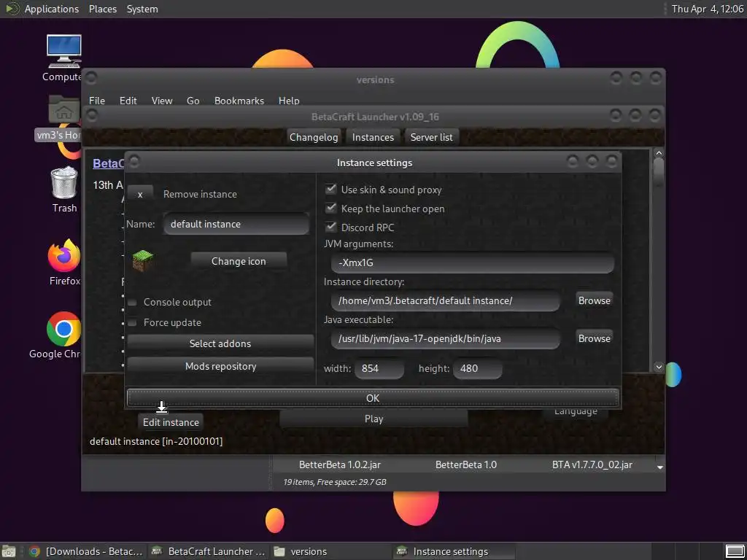This screenshot has width=747, height=560.
Task: Enable the Force update checkbox
Action: [x=133, y=323]
